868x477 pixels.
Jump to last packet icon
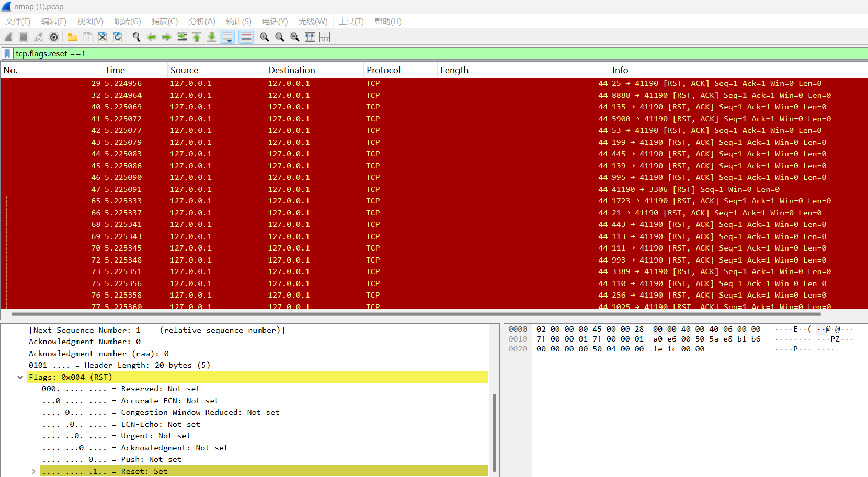pos(212,37)
